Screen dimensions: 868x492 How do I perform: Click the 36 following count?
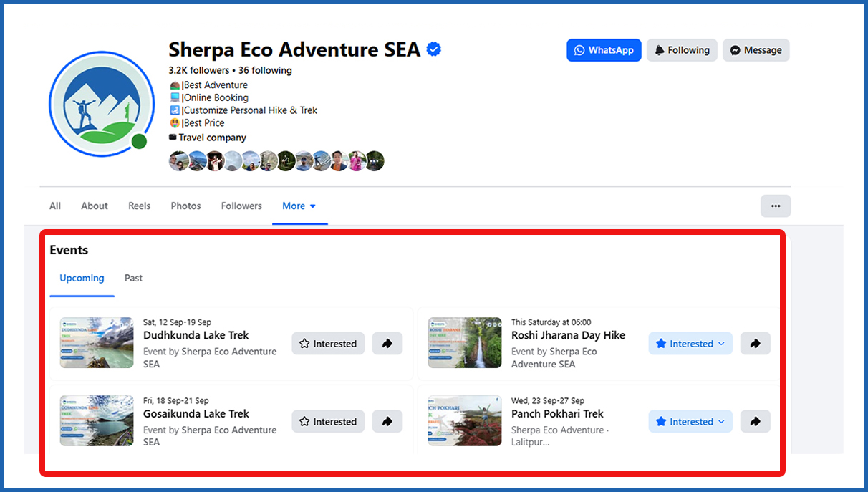pyautogui.click(x=265, y=70)
